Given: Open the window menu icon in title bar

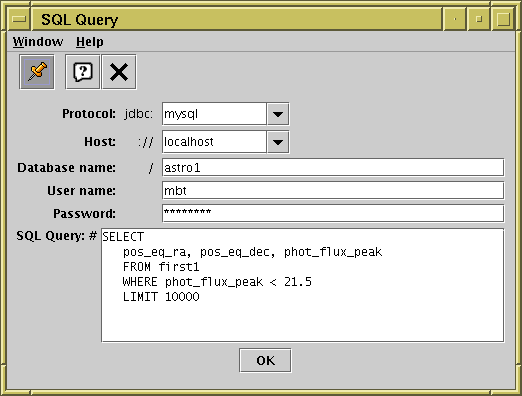Looking at the screenshot, I should tap(19, 19).
